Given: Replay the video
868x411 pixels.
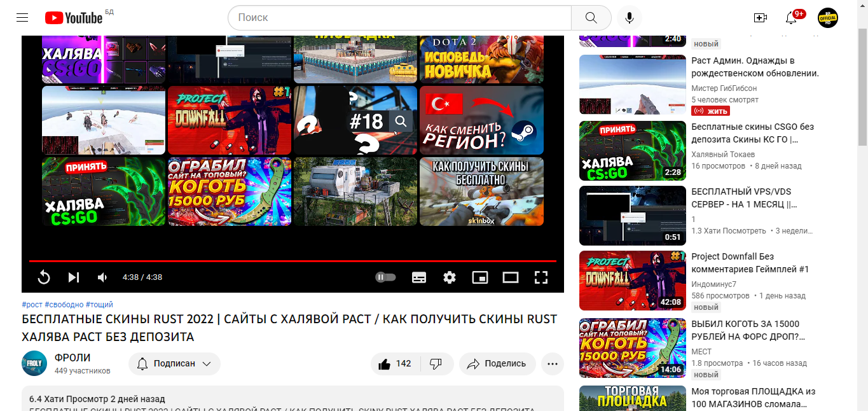Looking at the screenshot, I should 44,277.
